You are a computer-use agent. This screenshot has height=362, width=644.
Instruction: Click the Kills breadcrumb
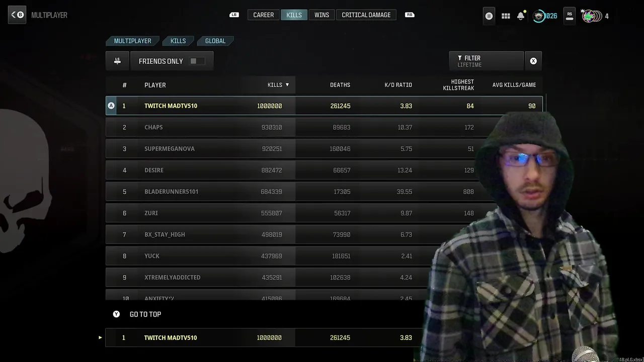tap(178, 41)
